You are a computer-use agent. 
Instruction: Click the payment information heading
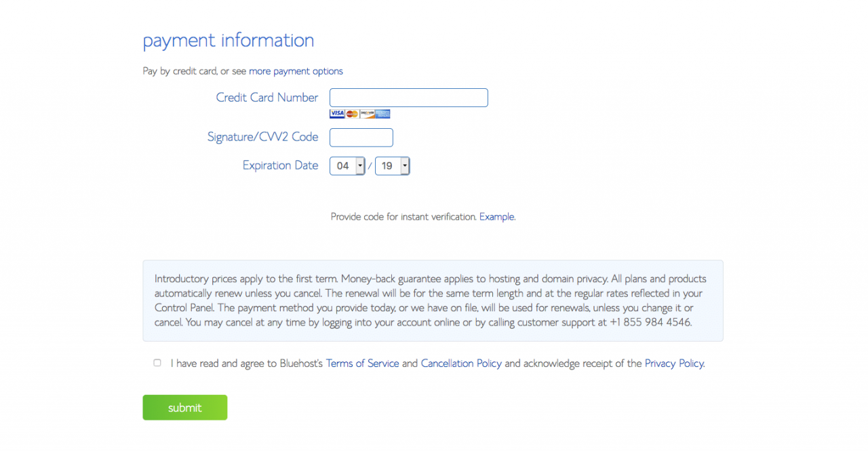point(228,41)
